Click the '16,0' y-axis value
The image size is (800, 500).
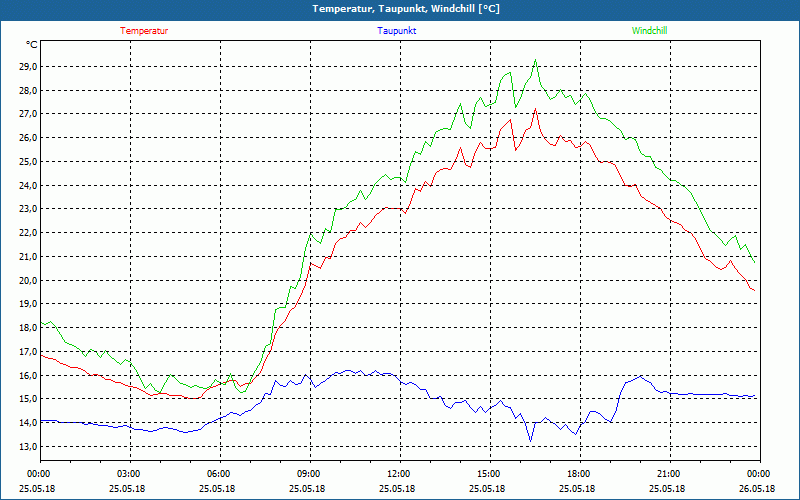point(28,376)
